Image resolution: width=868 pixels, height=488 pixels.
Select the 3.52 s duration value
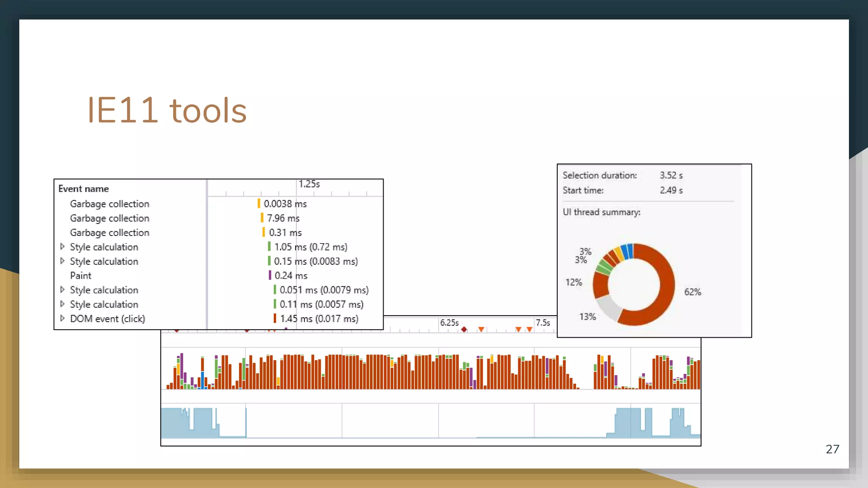(671, 175)
